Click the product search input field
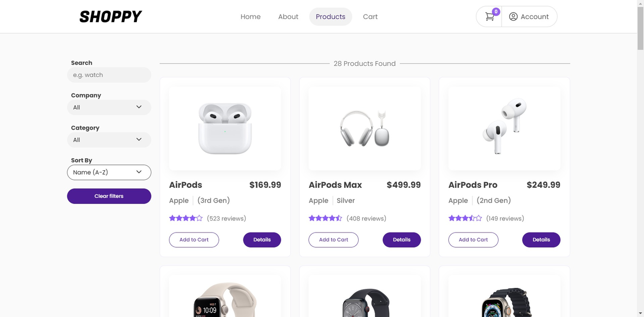This screenshot has height=317, width=644. [109, 74]
